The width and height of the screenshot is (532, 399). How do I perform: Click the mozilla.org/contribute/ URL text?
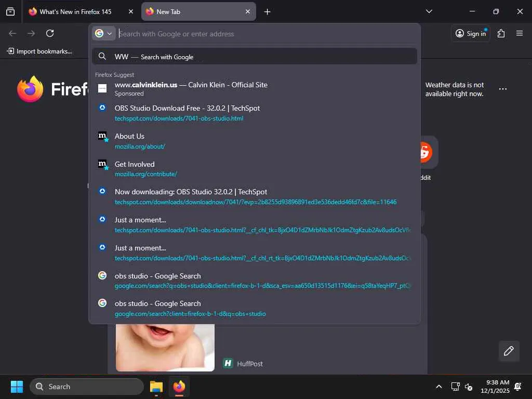tap(146, 174)
